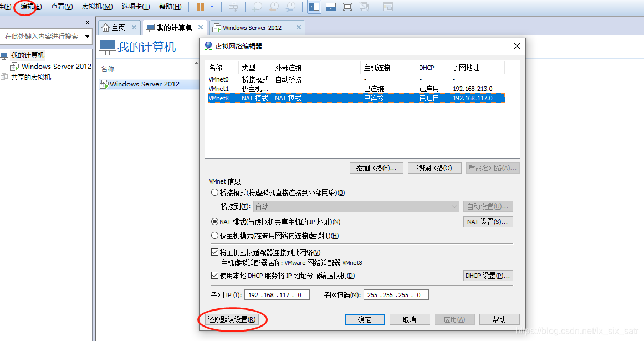Close the 主页 tab
The height and width of the screenshot is (341, 644).
pos(134,27)
